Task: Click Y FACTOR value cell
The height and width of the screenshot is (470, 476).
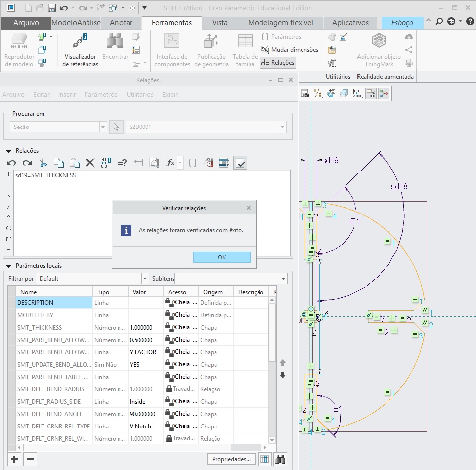Action: pos(145,352)
